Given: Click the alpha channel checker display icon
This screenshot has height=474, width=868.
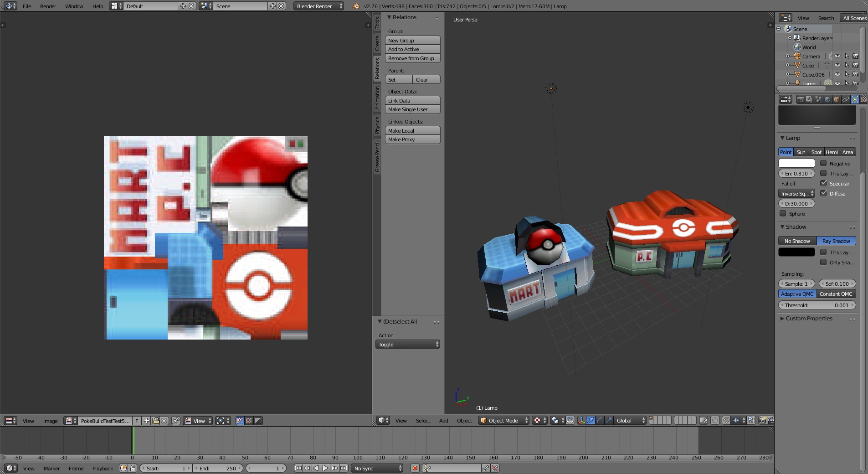Looking at the screenshot, I should [x=249, y=421].
